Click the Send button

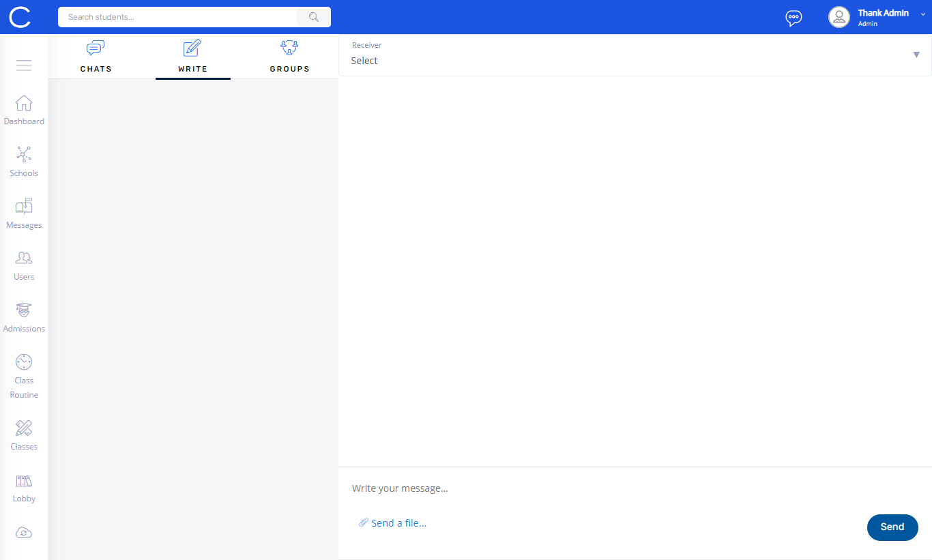pyautogui.click(x=892, y=527)
